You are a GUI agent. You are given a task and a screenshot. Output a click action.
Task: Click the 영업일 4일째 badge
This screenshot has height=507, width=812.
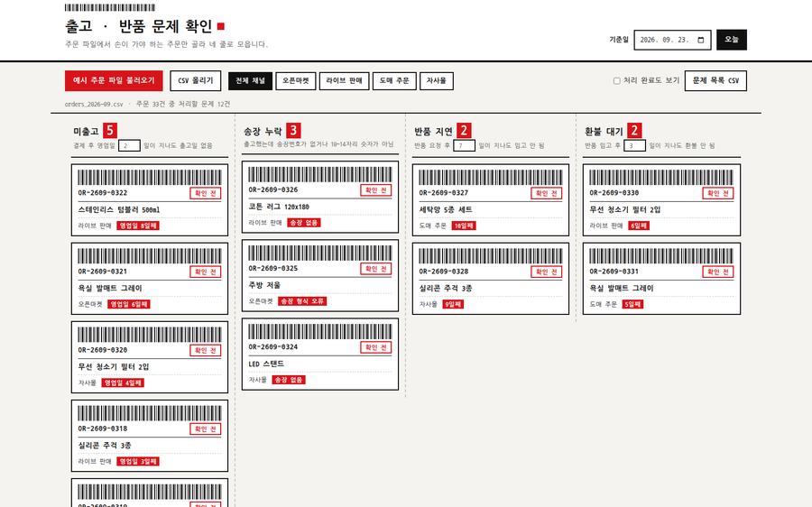point(123,383)
